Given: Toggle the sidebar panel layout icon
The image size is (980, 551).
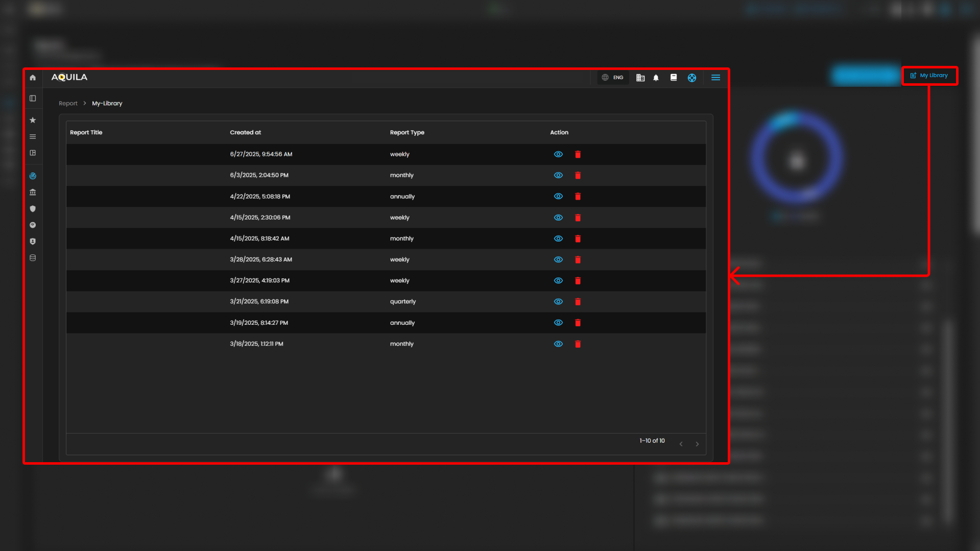Looking at the screenshot, I should [33, 99].
